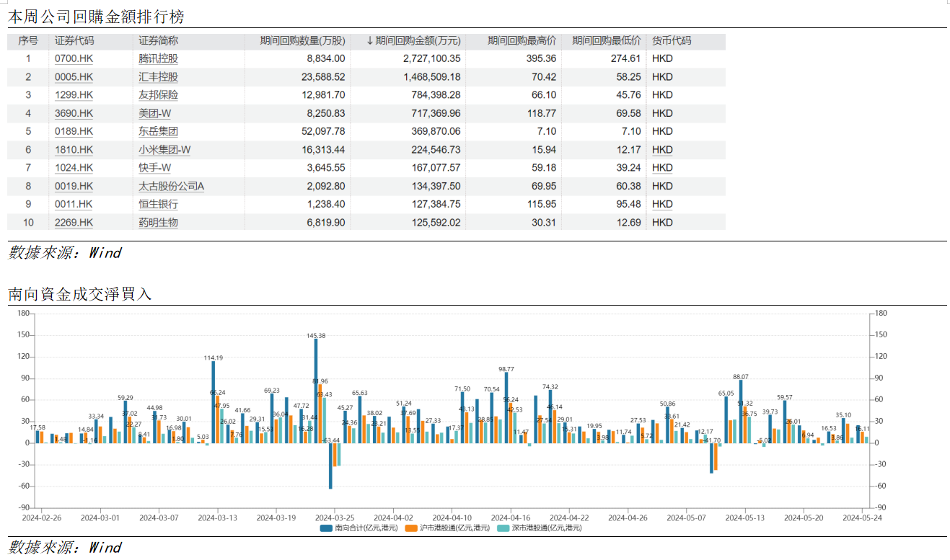
Task: Click the 序号 column header
Action: [x=28, y=41]
